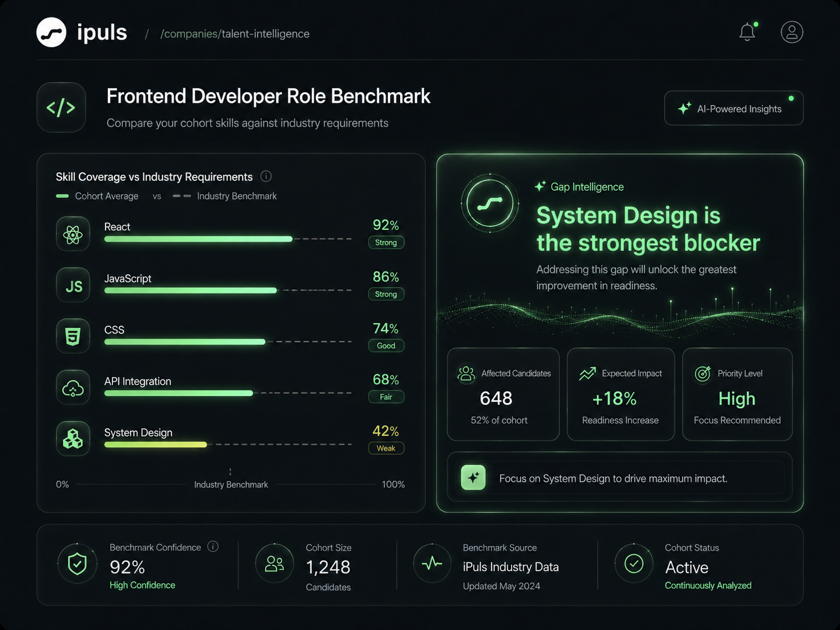
Task: Click the Weak badge for System Design
Action: 386,448
